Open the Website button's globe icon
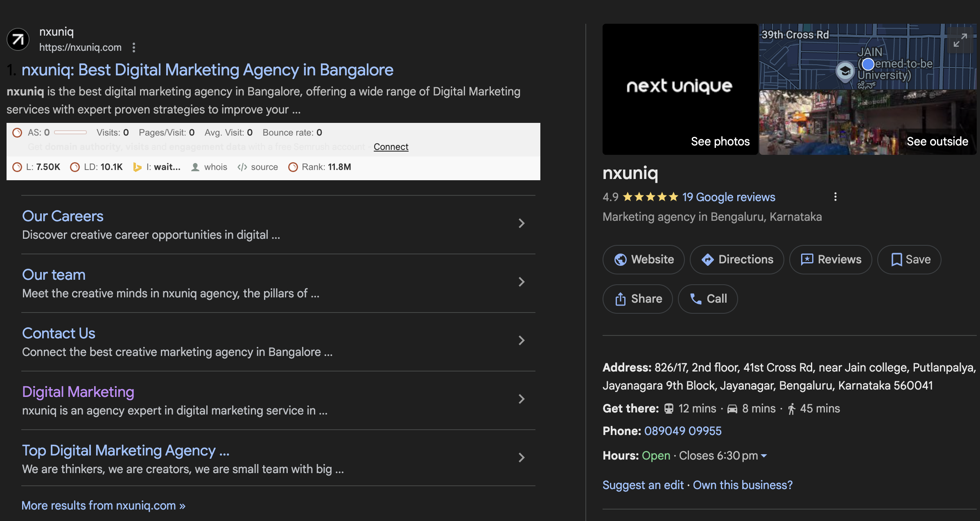This screenshot has width=980, height=521. point(621,259)
